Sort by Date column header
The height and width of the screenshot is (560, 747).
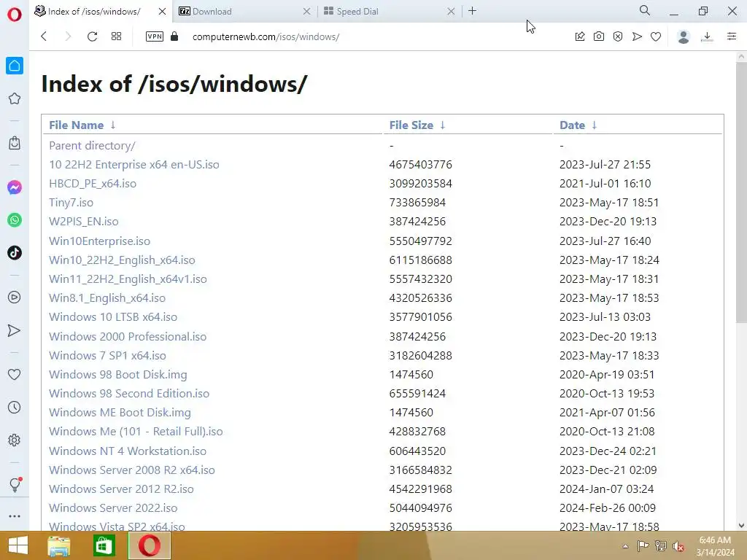coord(572,125)
